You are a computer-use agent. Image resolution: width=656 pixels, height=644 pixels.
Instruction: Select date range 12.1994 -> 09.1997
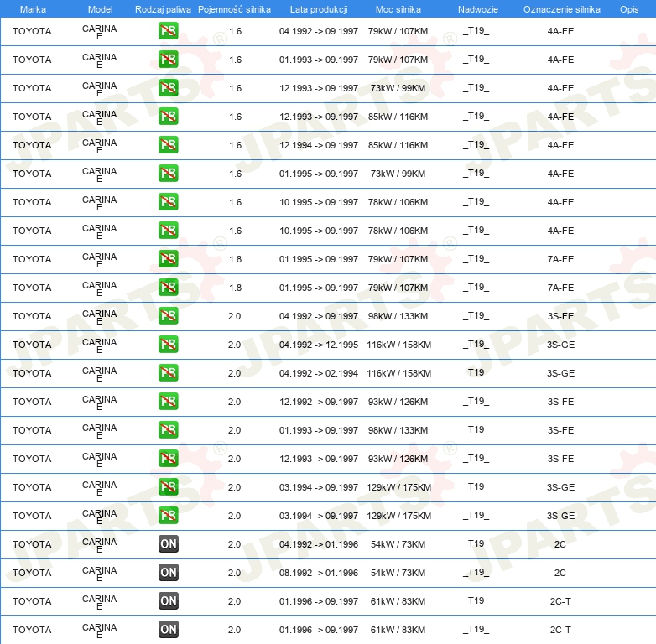pyautogui.click(x=319, y=145)
